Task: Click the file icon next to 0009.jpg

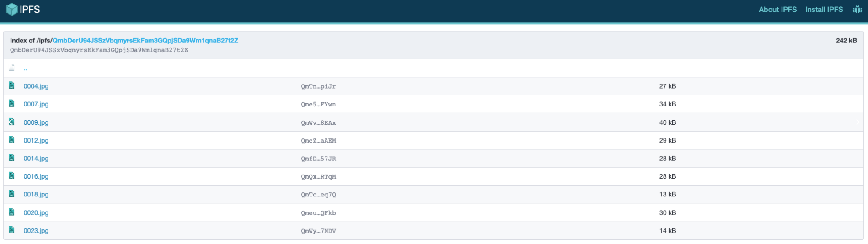Action: [x=11, y=122]
